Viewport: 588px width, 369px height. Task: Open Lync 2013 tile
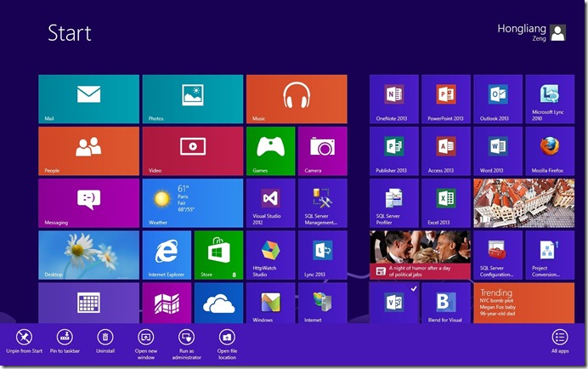tap(323, 255)
